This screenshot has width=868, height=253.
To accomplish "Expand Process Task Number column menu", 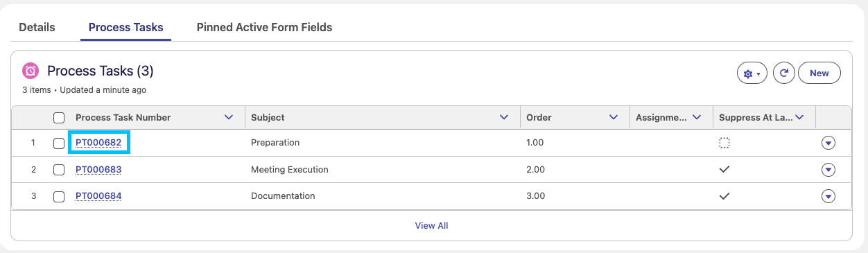I will [x=229, y=118].
